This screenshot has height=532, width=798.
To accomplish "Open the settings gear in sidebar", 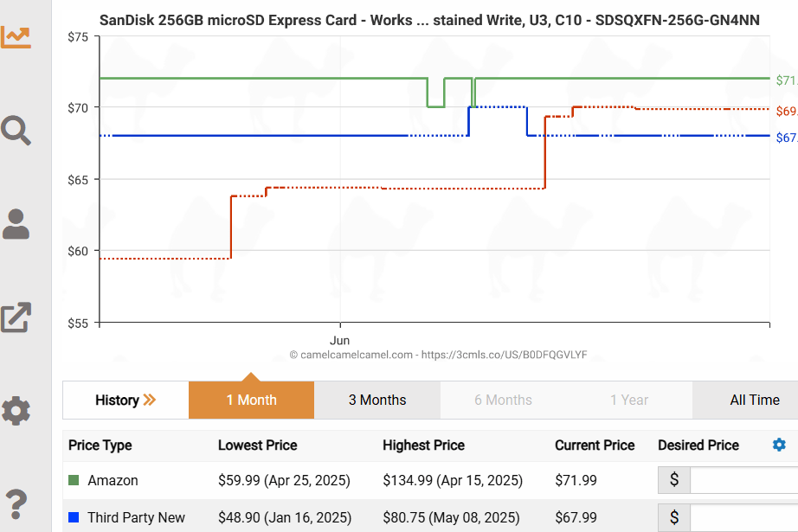I will [16, 411].
